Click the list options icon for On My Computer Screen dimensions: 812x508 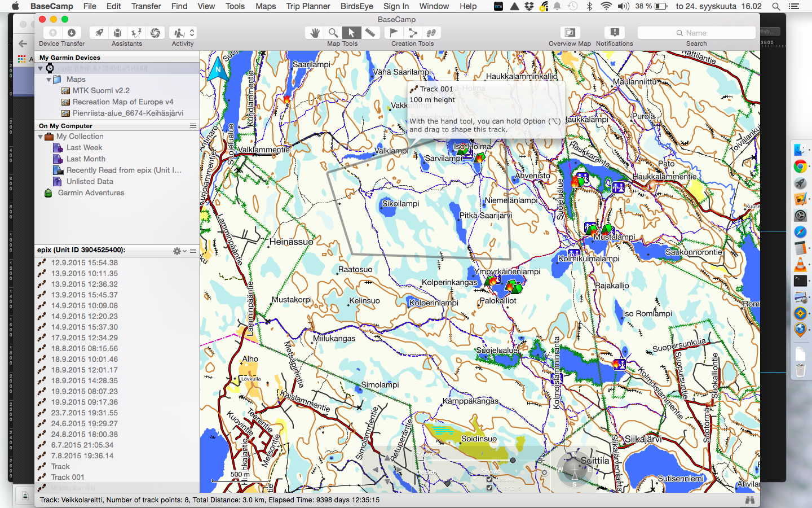coord(193,125)
